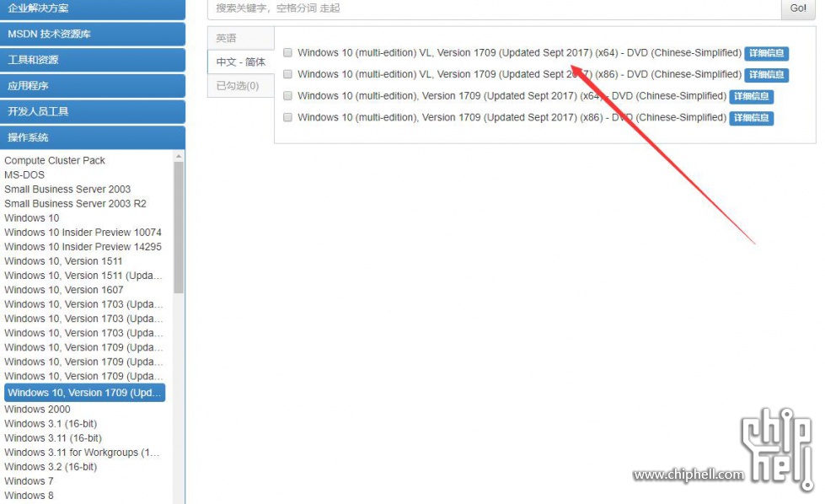Click the list's scroll-up arrow
Viewport: 825px width, 504px height.
179,156
